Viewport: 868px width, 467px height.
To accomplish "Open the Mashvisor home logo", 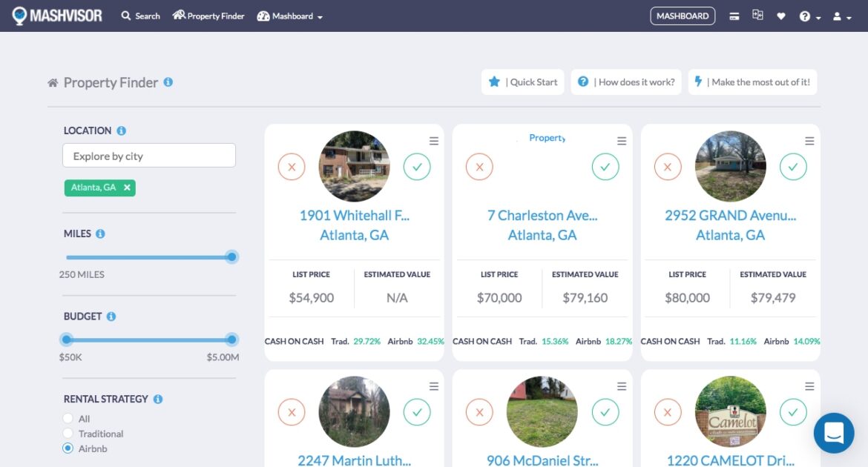I will point(57,15).
